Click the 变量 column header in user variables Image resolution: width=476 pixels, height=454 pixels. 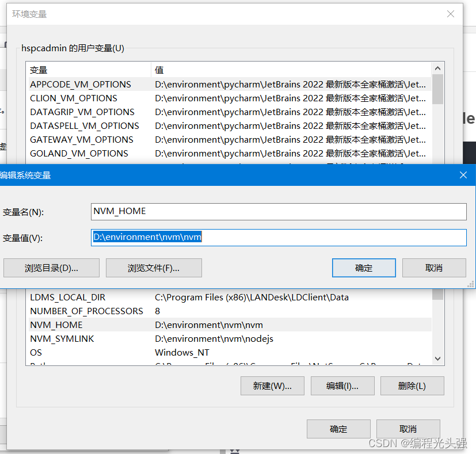point(88,70)
